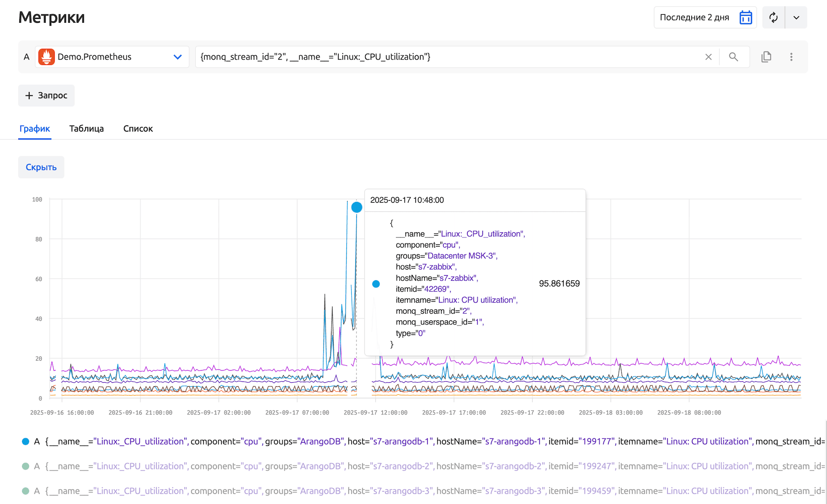Click the PromQL query input field

[448, 57]
